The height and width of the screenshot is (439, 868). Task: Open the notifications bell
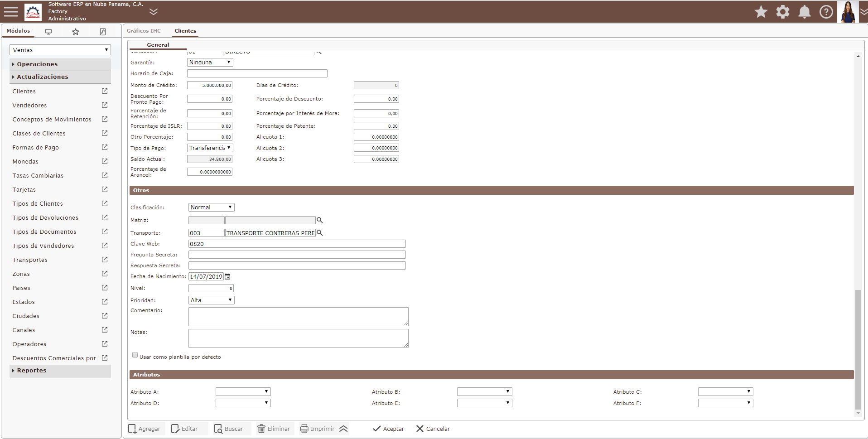click(x=804, y=12)
